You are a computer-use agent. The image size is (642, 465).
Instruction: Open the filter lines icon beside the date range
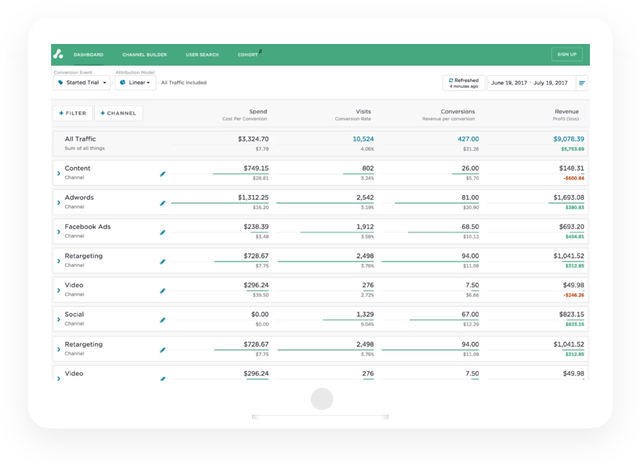tap(582, 83)
